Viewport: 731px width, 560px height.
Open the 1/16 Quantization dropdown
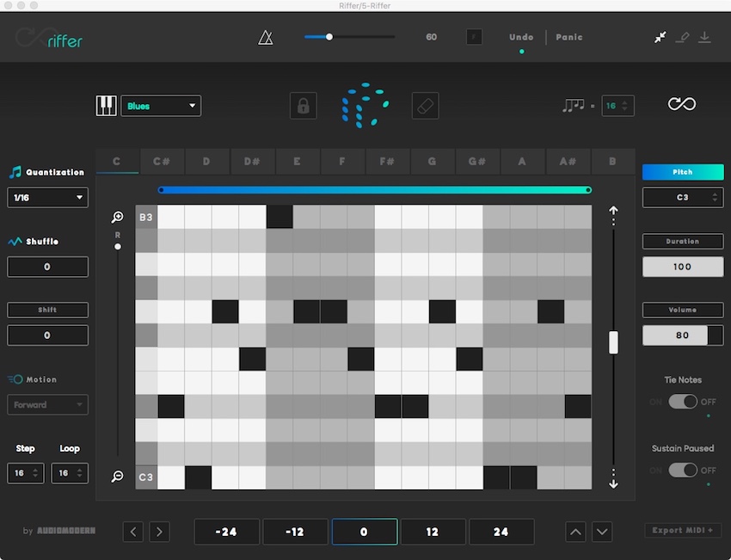[x=47, y=197]
